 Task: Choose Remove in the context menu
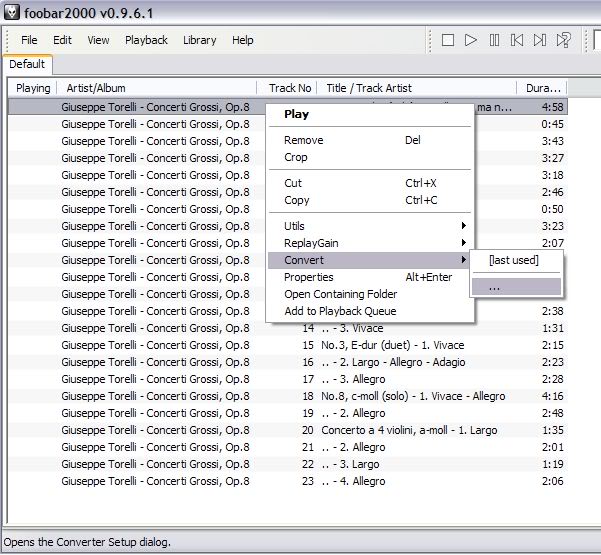pyautogui.click(x=370, y=140)
